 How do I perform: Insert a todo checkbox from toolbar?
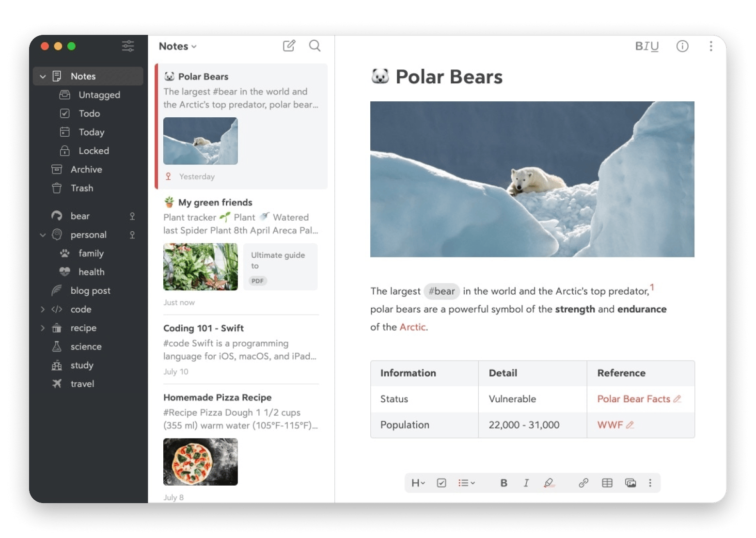tap(441, 483)
